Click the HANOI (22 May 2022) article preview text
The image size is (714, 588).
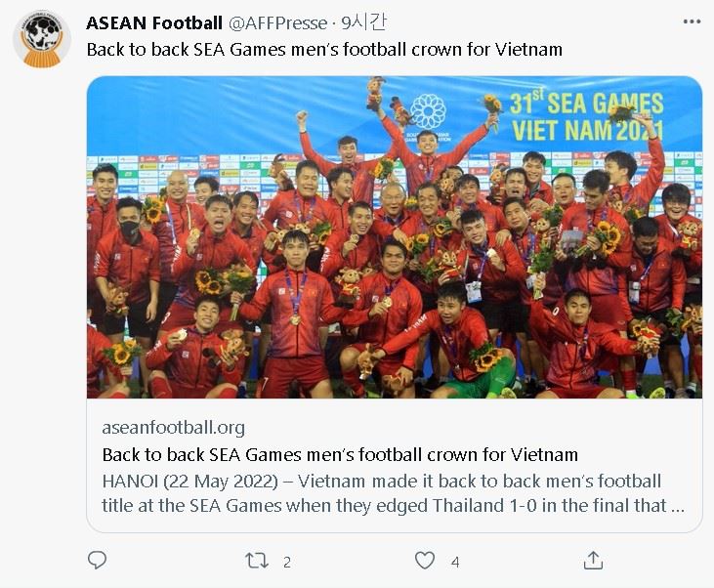393,493
